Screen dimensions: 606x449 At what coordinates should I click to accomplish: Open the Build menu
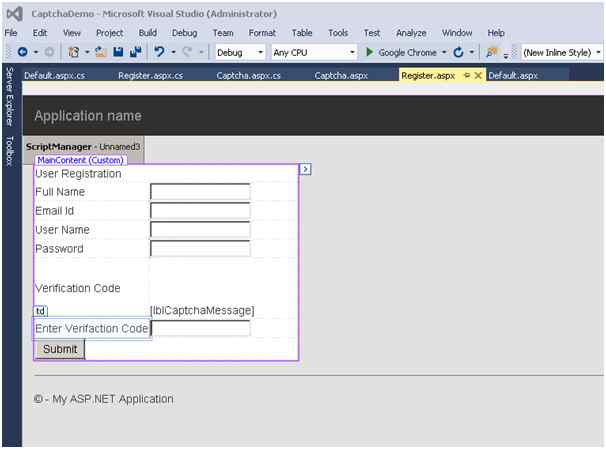[148, 33]
